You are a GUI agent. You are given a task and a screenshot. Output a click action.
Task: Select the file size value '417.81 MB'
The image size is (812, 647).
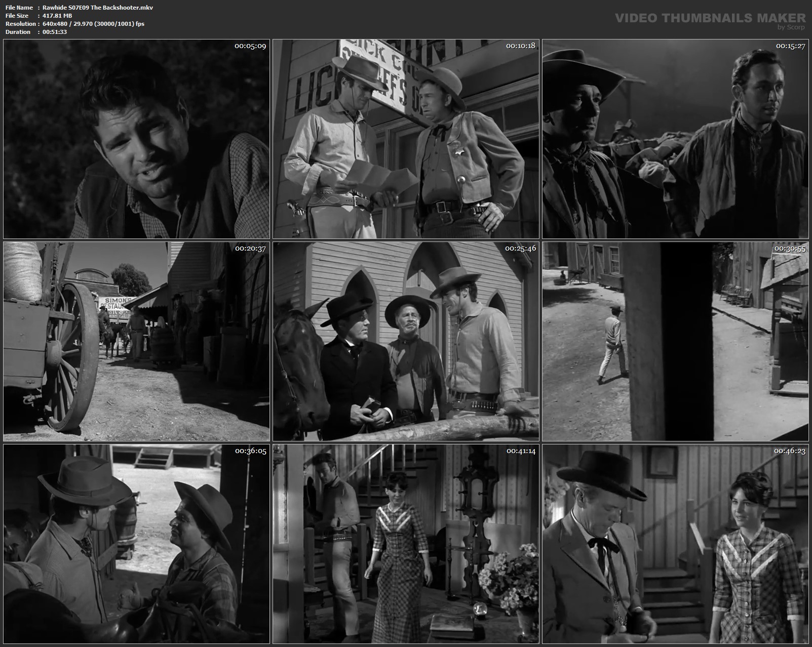[57, 16]
